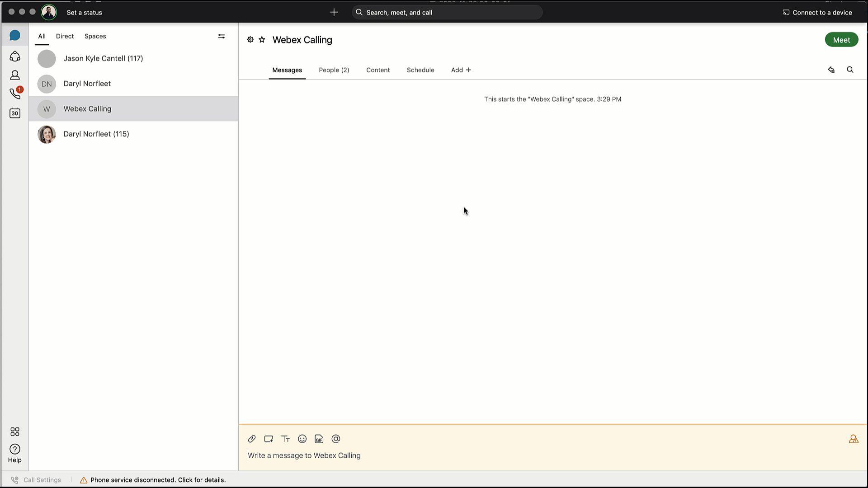Select the Webex Calling space row
868x488 pixels.
(x=133, y=109)
